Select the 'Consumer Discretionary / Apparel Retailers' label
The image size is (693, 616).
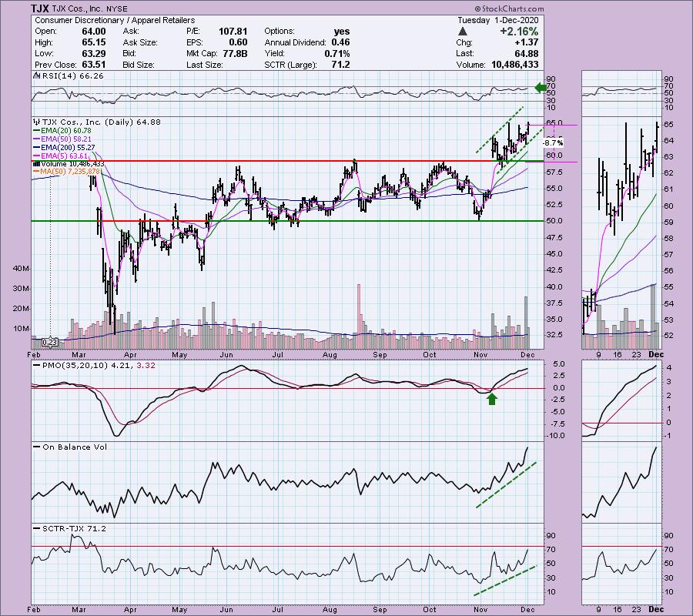click(x=115, y=20)
